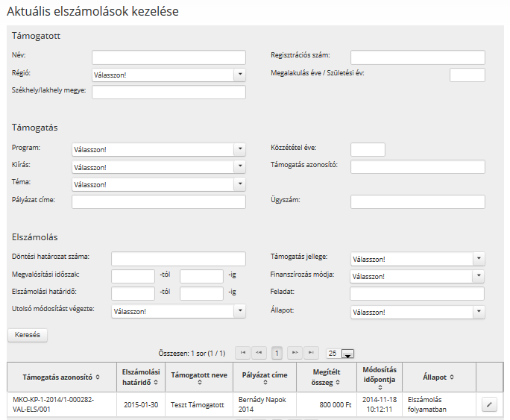510x420 pixels.
Task: Click the Teszt Támogatott cell
Action: pos(199,404)
